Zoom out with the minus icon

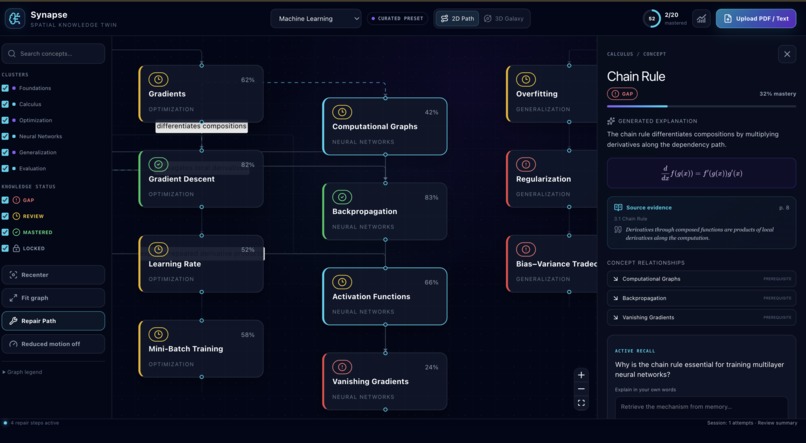click(x=581, y=389)
